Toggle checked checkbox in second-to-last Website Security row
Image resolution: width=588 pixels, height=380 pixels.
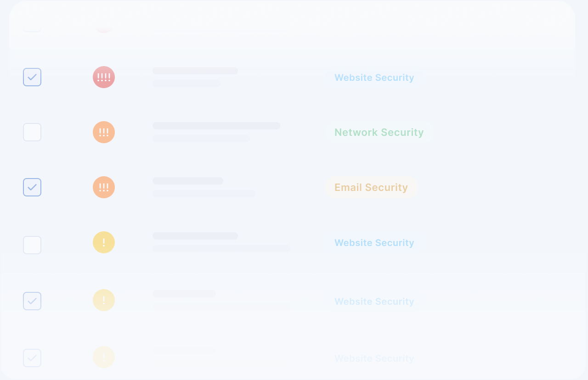[x=32, y=301]
